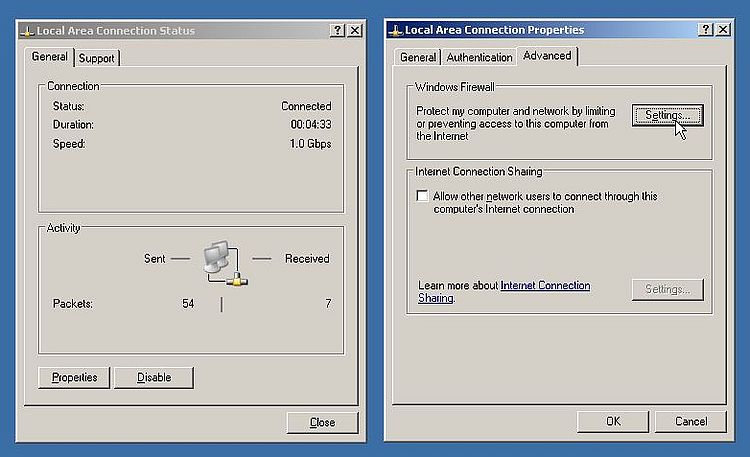Select General tab in Properties window
Viewport: 750px width, 457px height.
(x=418, y=57)
